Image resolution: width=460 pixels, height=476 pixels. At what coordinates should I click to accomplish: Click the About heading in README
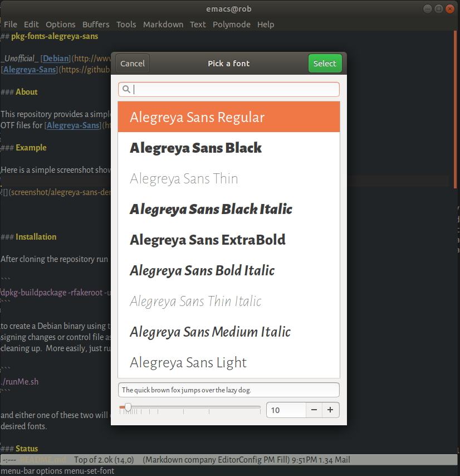[x=27, y=91]
